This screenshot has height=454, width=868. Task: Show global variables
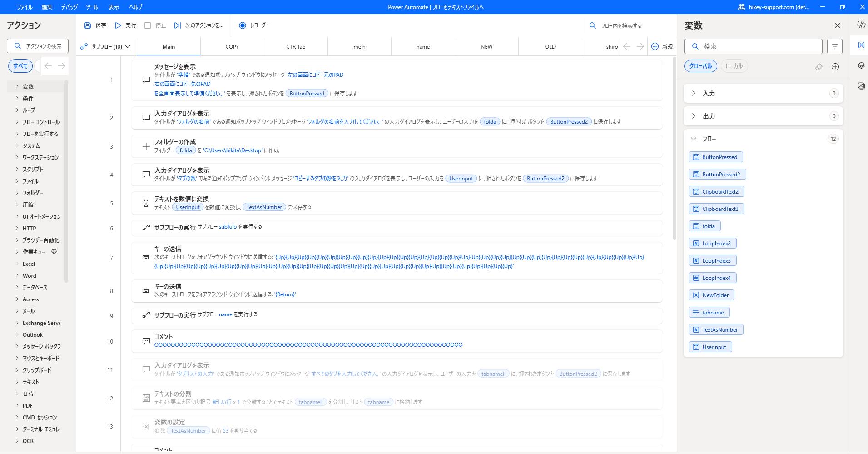point(701,66)
